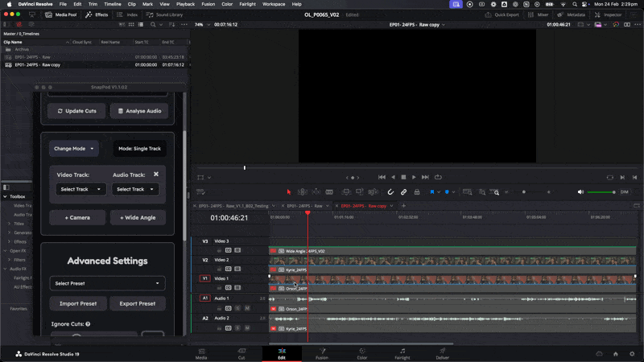Click Overwrite Clip icon in timeline toolbar
This screenshot has height=362, width=644.
(x=359, y=192)
